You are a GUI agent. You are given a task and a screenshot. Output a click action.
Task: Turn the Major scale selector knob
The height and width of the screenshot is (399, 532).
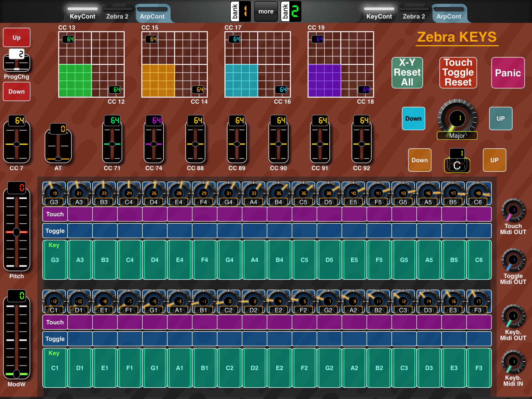(457, 118)
